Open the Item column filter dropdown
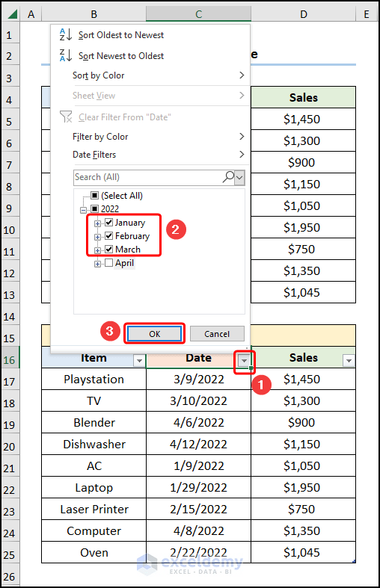380x588 pixels. [139, 360]
